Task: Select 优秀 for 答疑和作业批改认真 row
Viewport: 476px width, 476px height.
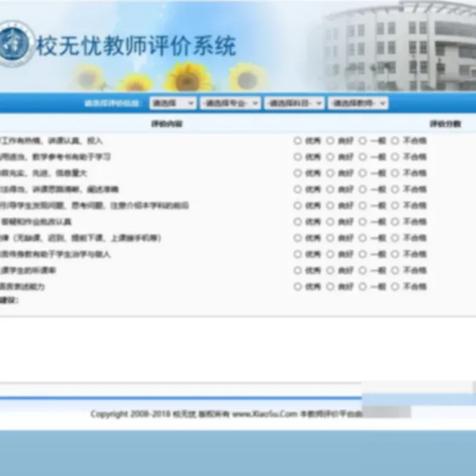Action: point(297,221)
